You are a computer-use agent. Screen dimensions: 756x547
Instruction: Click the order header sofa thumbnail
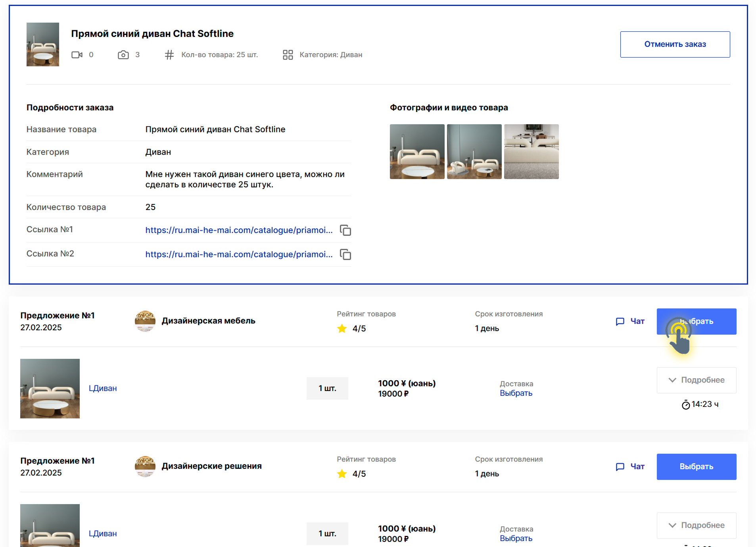tap(43, 44)
